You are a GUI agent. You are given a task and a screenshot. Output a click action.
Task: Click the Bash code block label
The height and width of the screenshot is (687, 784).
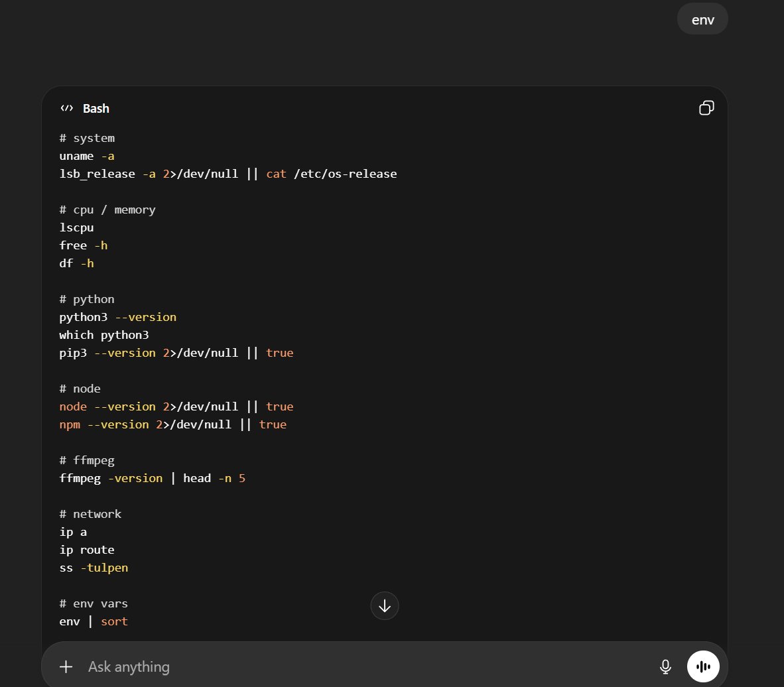tap(96, 109)
